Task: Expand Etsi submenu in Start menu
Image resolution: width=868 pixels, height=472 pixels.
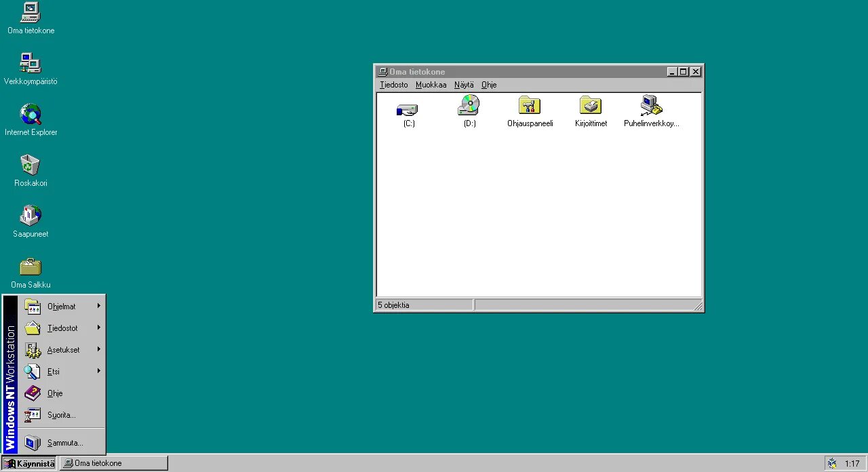Action: click(62, 372)
